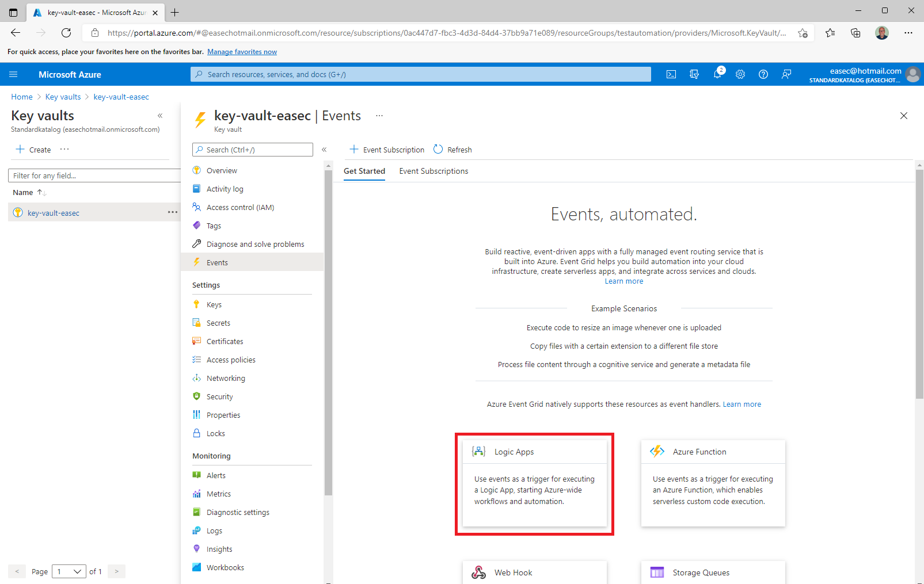Open portal settings gear icon
The image size is (924, 584).
(740, 74)
